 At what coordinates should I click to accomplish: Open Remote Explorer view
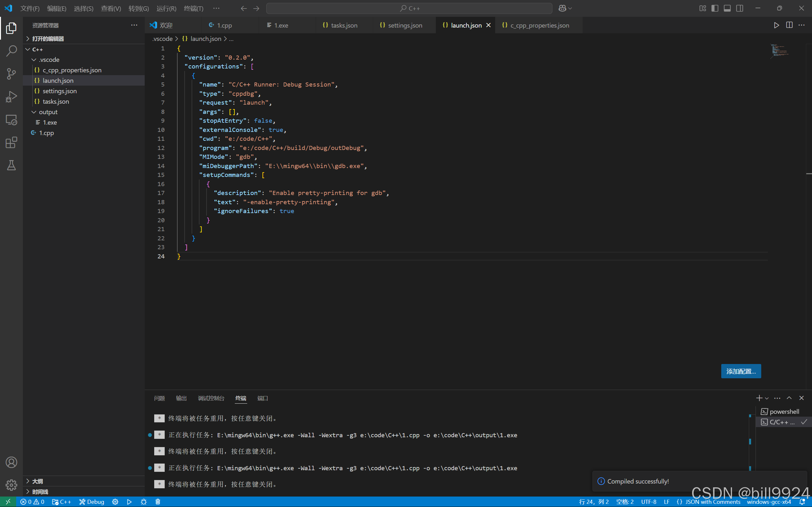(11, 120)
